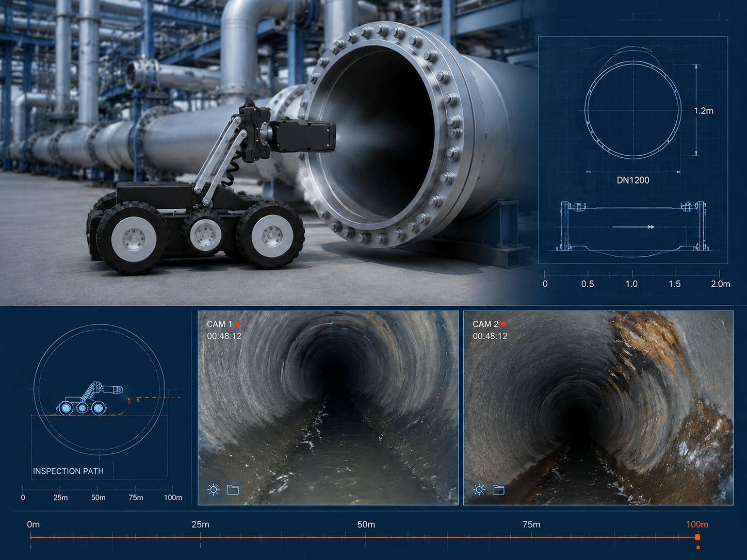
Task: Click the 1.5 mark on blueprint scale
Action: pyautogui.click(x=675, y=284)
